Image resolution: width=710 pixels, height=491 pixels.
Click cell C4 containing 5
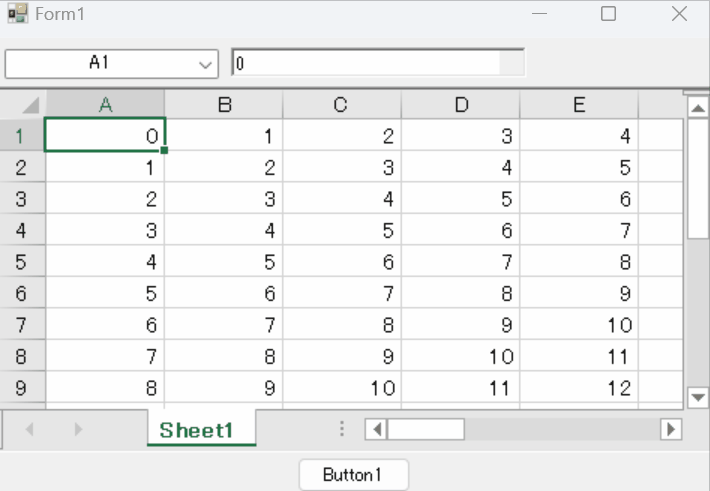pos(342,230)
